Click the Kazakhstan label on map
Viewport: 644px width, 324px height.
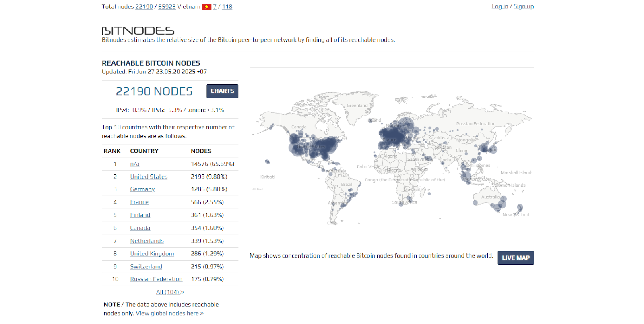[440, 138]
